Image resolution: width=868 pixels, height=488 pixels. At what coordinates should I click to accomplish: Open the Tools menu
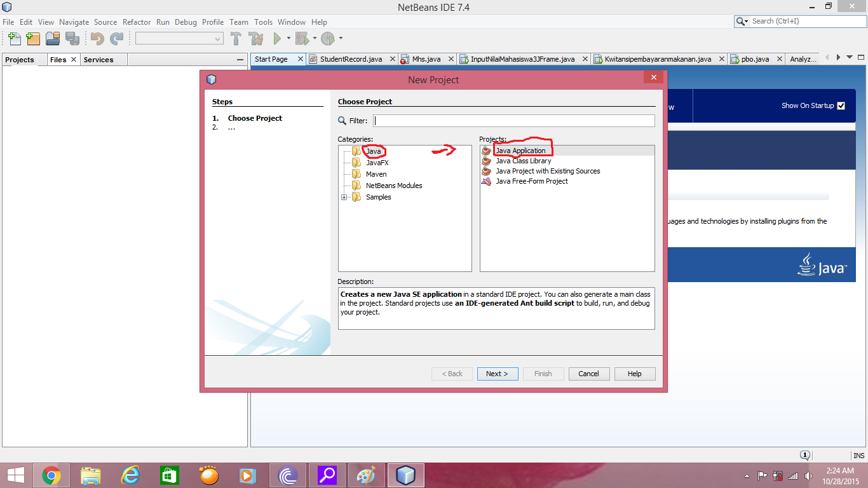tap(263, 22)
